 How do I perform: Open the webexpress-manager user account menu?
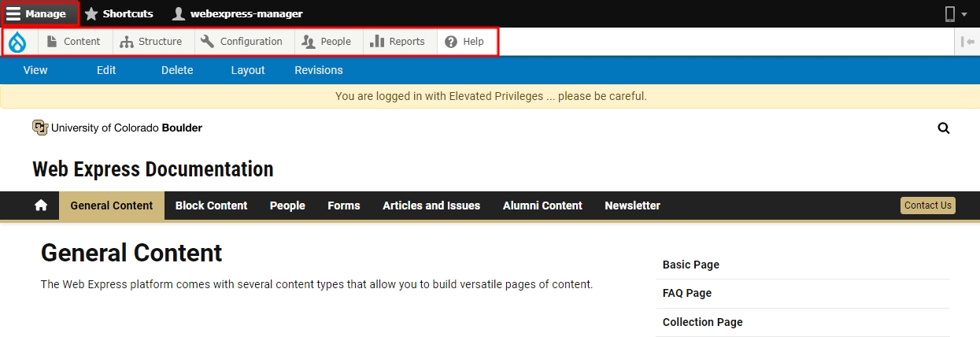(x=238, y=13)
